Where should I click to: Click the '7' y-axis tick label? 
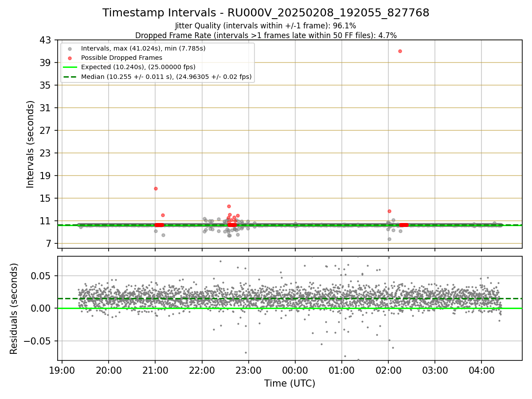[48, 243]
